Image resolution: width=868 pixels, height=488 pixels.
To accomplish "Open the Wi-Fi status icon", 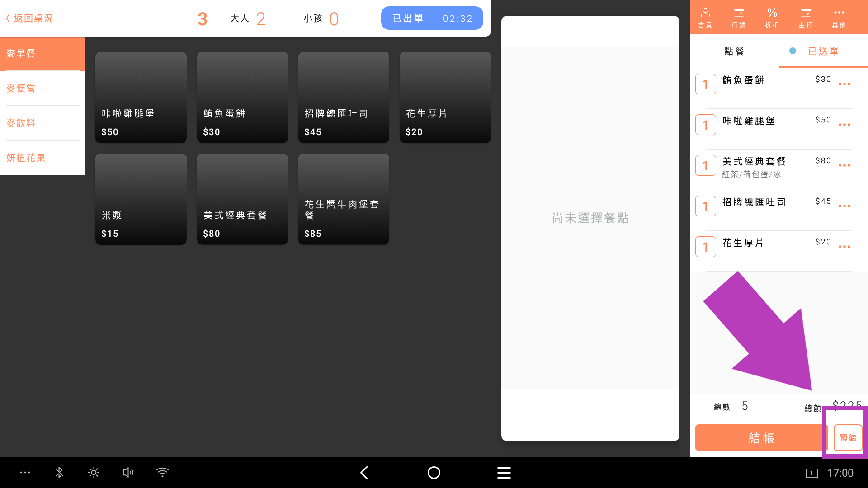I will 162,473.
